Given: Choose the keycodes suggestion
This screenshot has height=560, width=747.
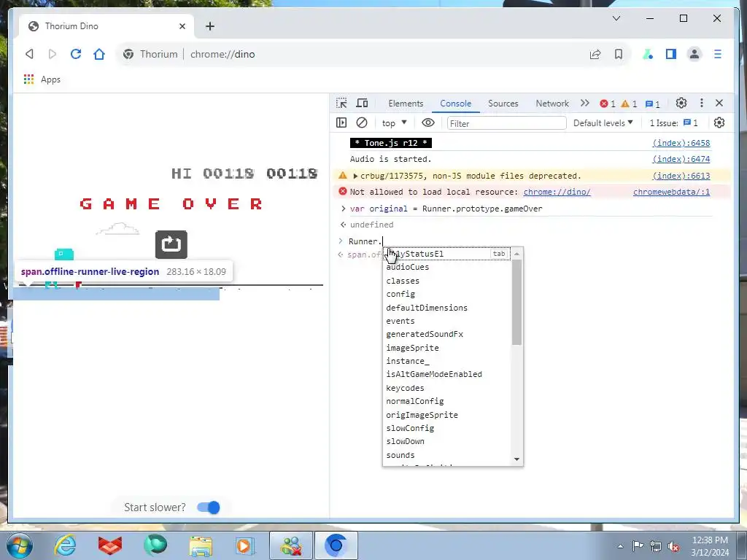Looking at the screenshot, I should [x=447, y=388].
